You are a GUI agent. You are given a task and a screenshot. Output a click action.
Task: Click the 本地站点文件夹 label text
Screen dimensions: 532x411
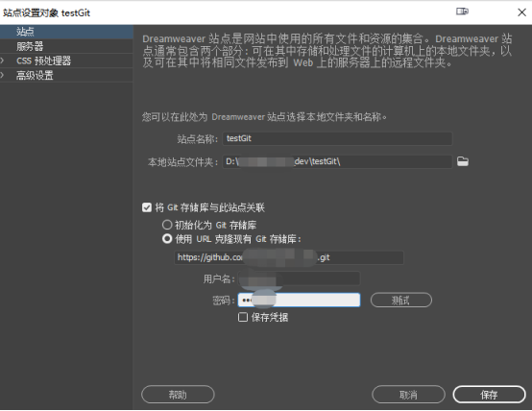coord(182,162)
